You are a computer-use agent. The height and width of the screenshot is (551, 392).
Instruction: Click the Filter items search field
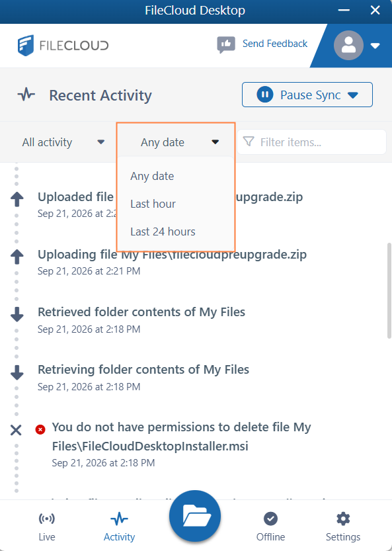click(x=311, y=142)
